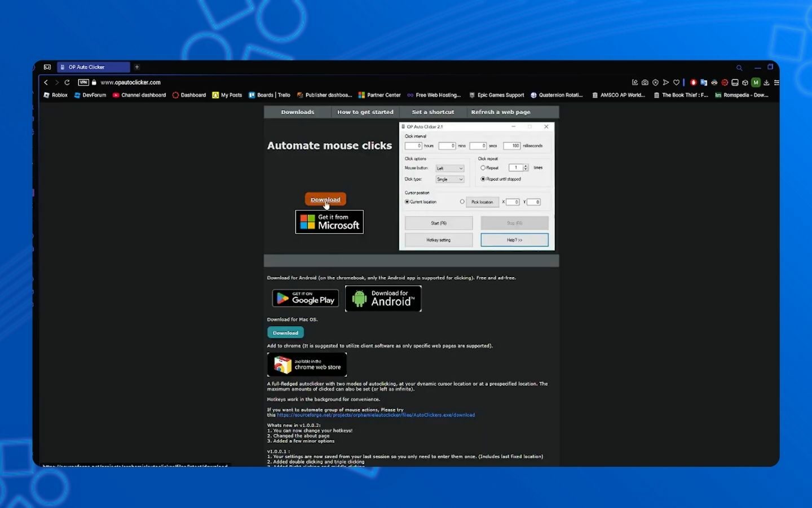Click the Get it from Microsoft badge
The image size is (812, 508).
329,222
